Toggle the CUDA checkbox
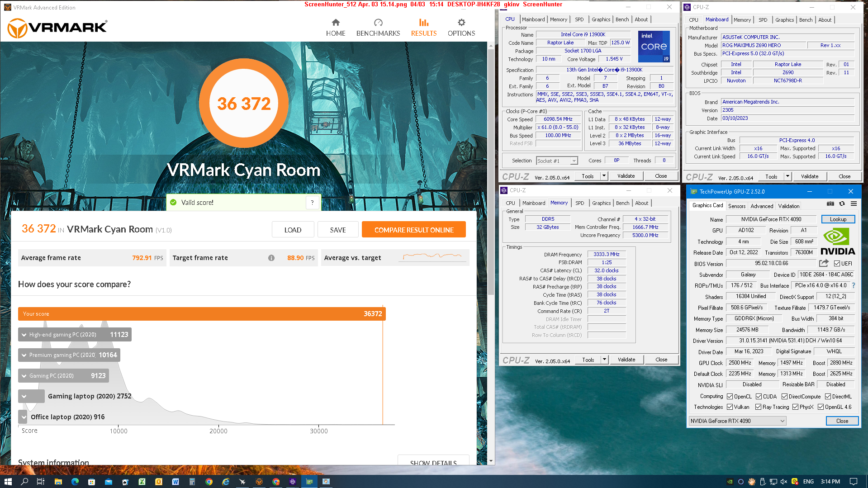The height and width of the screenshot is (488, 868). click(x=759, y=397)
